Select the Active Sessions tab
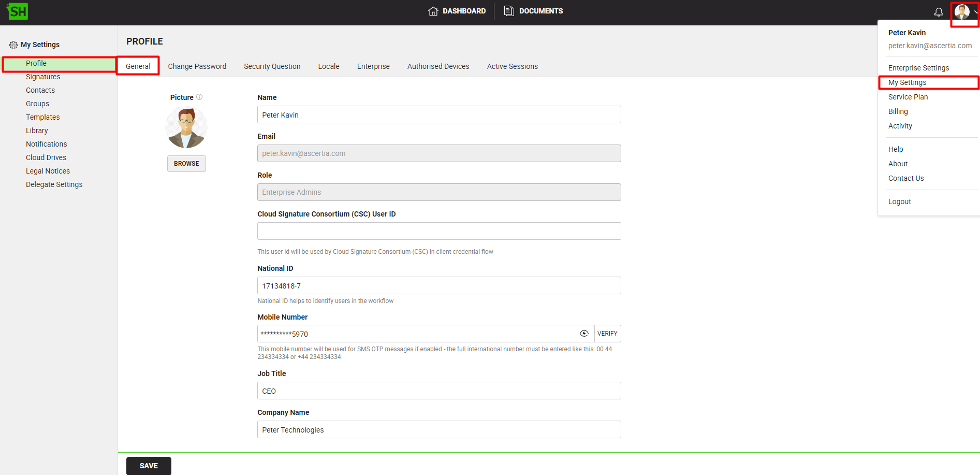Screen dimensions: 980x475 [x=512, y=66]
